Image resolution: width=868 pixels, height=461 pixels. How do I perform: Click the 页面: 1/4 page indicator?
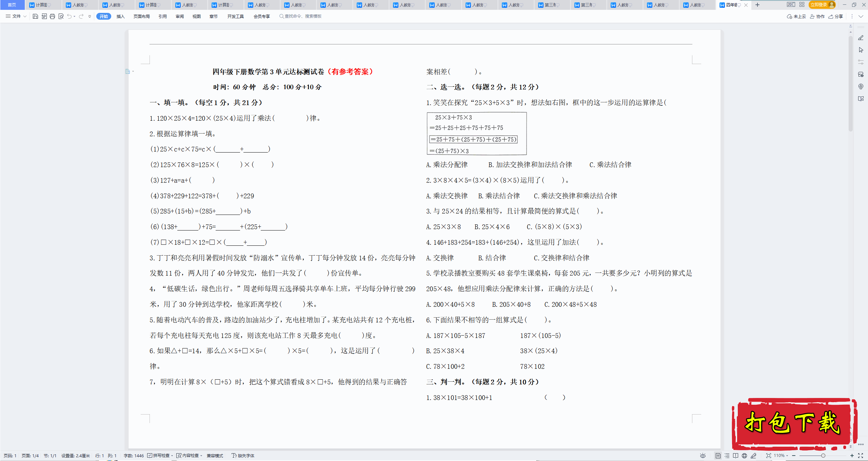pyautogui.click(x=30, y=456)
